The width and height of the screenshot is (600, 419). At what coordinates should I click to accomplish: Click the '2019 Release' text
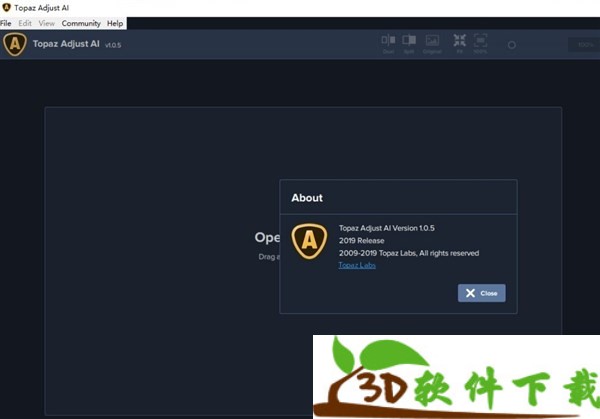[361, 241]
